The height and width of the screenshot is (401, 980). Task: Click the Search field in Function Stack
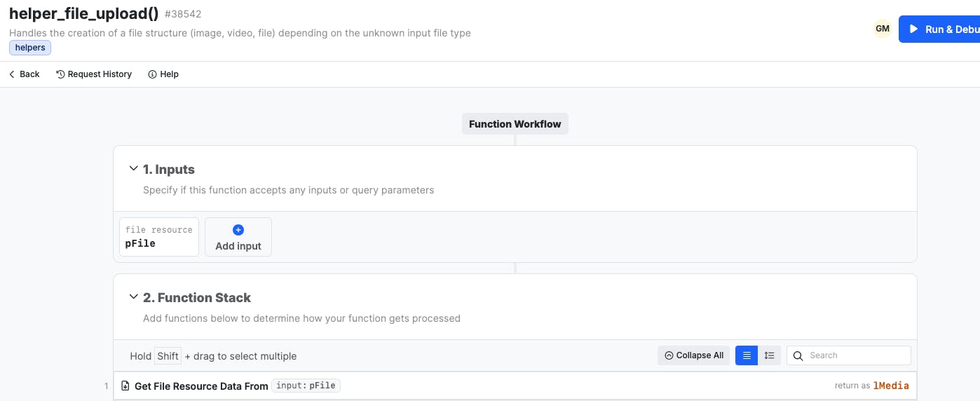[857, 355]
